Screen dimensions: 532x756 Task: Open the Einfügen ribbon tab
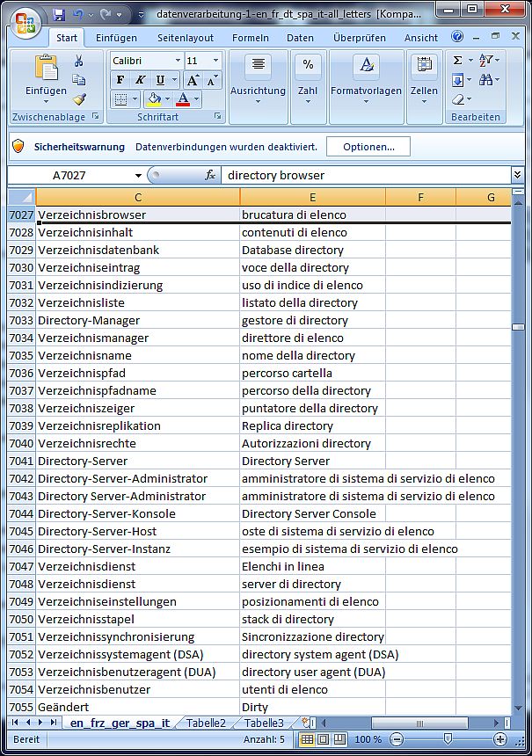pos(116,38)
